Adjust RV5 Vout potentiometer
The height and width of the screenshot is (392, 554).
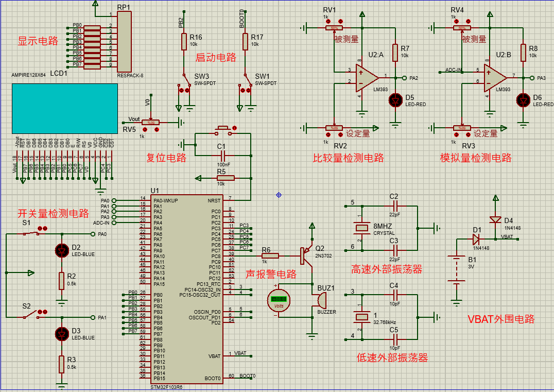pyautogui.click(x=150, y=123)
